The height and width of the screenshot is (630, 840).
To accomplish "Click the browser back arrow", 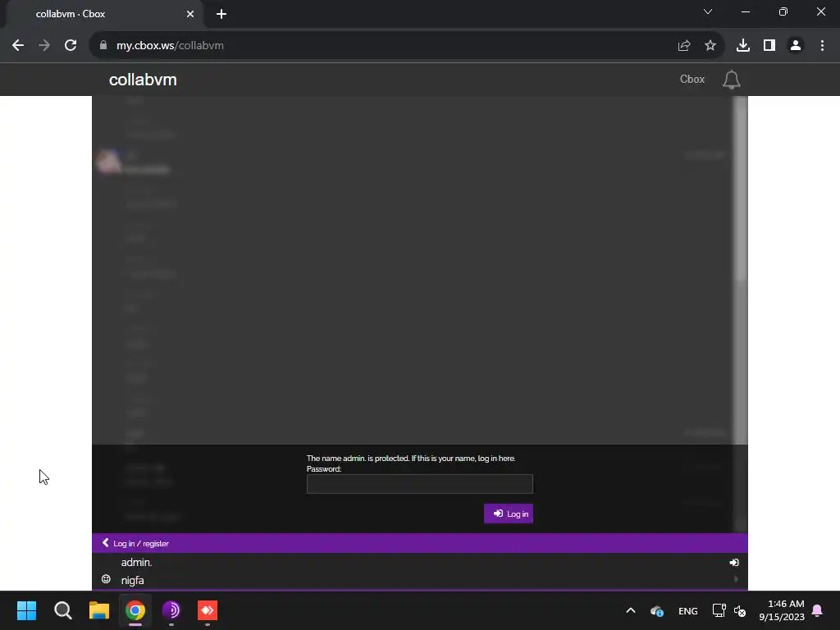I will 18,46.
